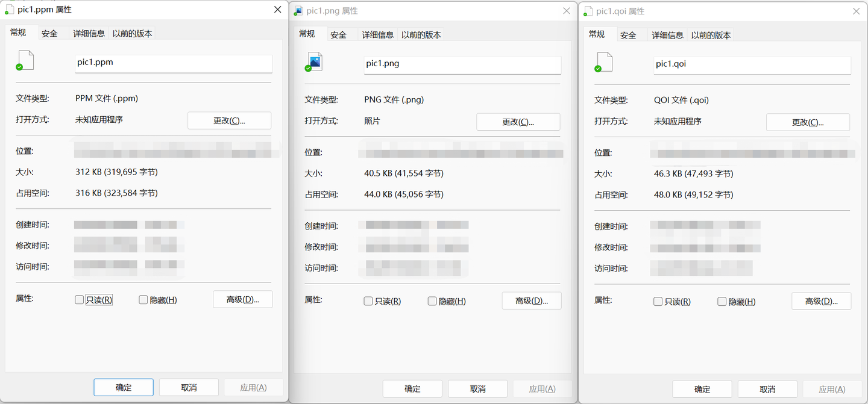Click the pic1.ppm file type icon
868x404 pixels.
pyautogui.click(x=25, y=61)
